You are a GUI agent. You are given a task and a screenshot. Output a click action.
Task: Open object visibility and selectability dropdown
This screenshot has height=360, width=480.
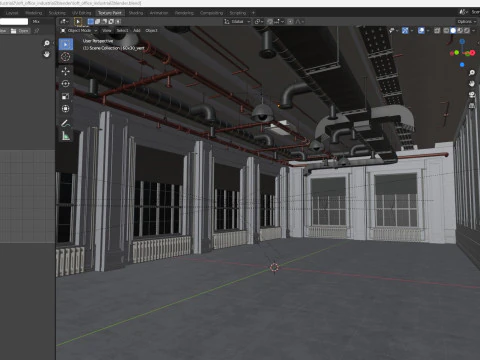pos(393,31)
